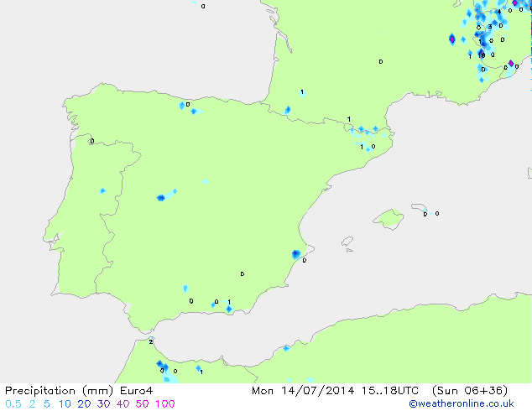Select the 5 mm legend value
The height and width of the screenshot is (411, 532).
pyautogui.click(x=47, y=404)
